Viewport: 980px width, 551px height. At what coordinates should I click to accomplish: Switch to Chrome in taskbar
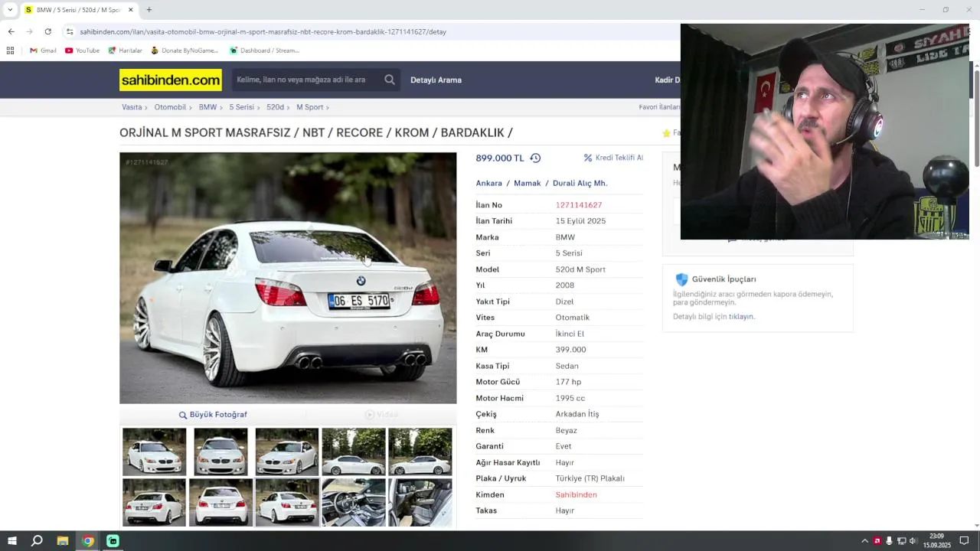pos(88,541)
